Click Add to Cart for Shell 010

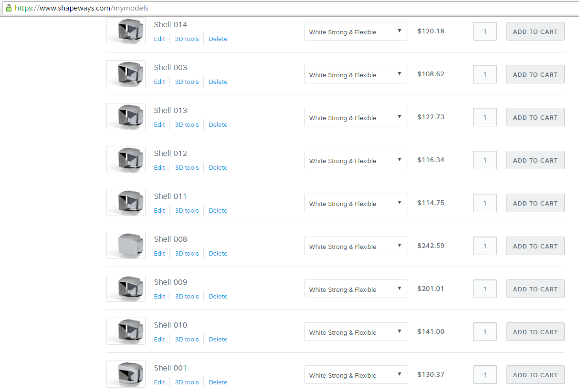tap(535, 331)
